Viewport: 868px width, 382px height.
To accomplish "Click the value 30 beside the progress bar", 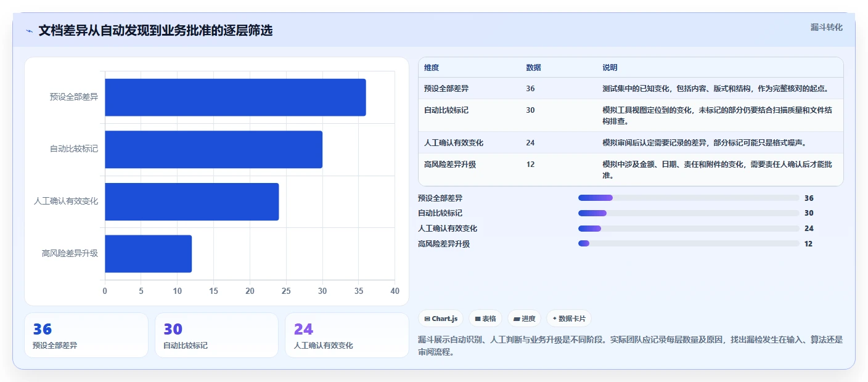I will tap(809, 213).
